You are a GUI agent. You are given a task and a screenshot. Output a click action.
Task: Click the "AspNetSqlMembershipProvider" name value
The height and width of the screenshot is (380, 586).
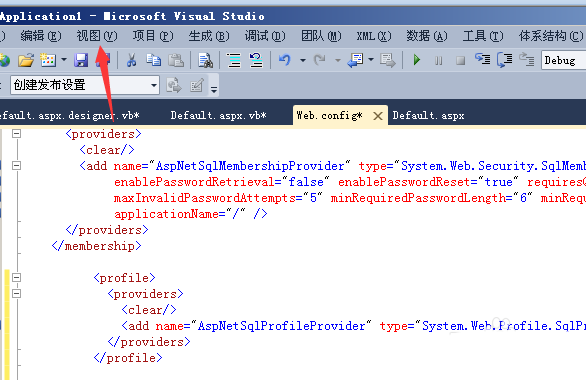click(x=250, y=166)
